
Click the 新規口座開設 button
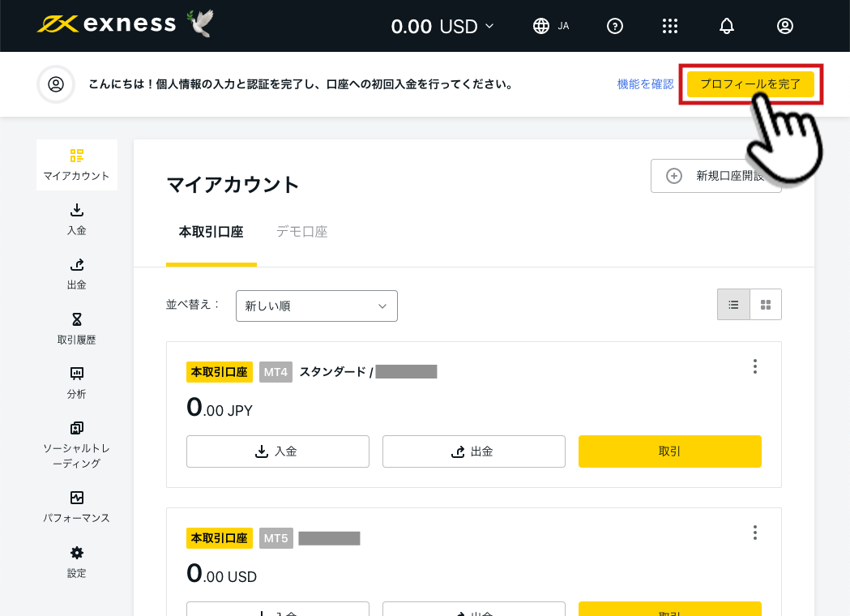[715, 176]
